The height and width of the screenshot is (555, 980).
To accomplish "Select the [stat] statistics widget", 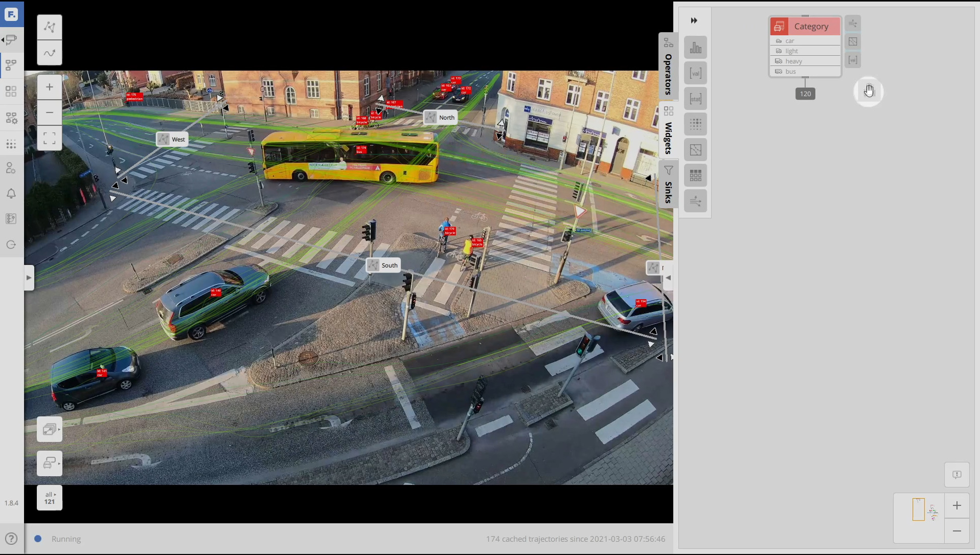I will [695, 98].
